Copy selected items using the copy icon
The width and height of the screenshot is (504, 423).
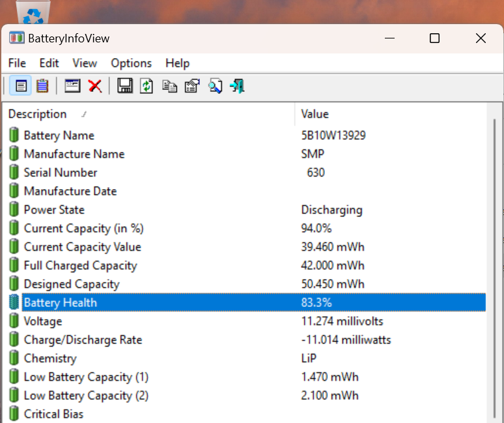pos(169,86)
